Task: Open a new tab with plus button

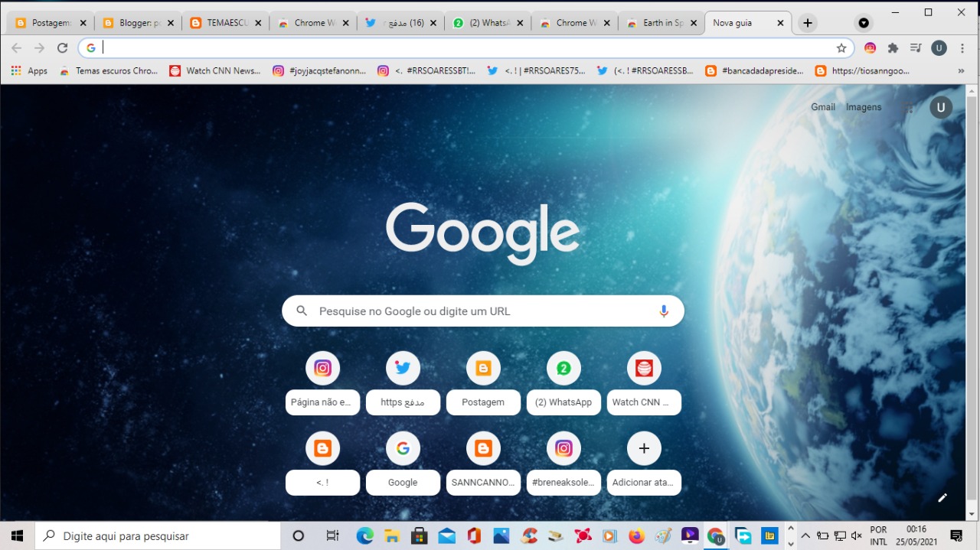Action: point(807,23)
